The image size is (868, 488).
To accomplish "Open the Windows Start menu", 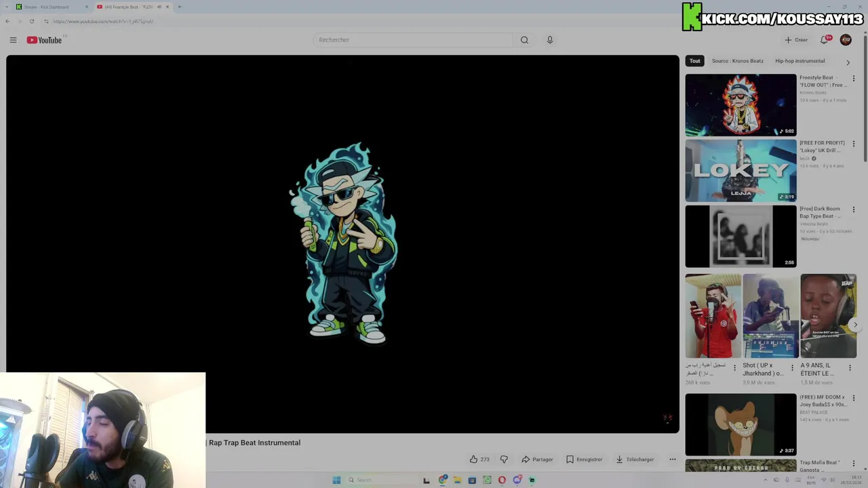I will click(336, 480).
